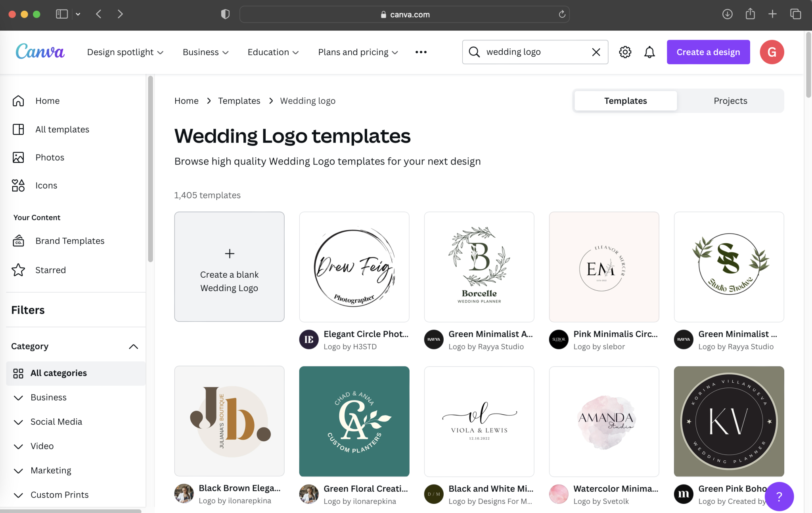Viewport: 812px width, 513px height.
Task: Open Starred from the sidebar
Action: (50, 270)
